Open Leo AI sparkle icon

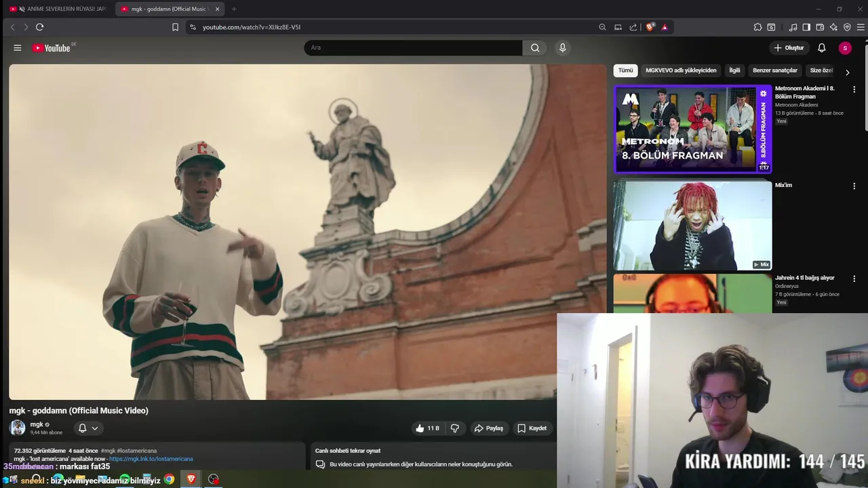833,27
